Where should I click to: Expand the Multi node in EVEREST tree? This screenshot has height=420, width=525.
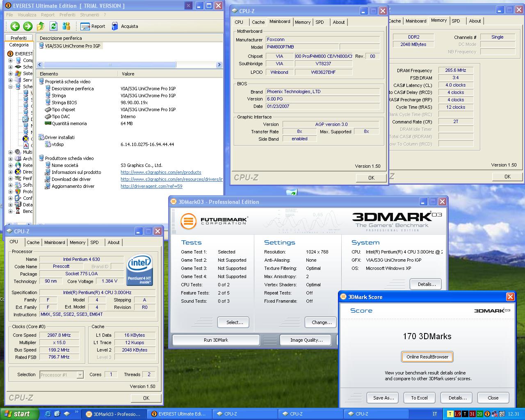pos(11,152)
